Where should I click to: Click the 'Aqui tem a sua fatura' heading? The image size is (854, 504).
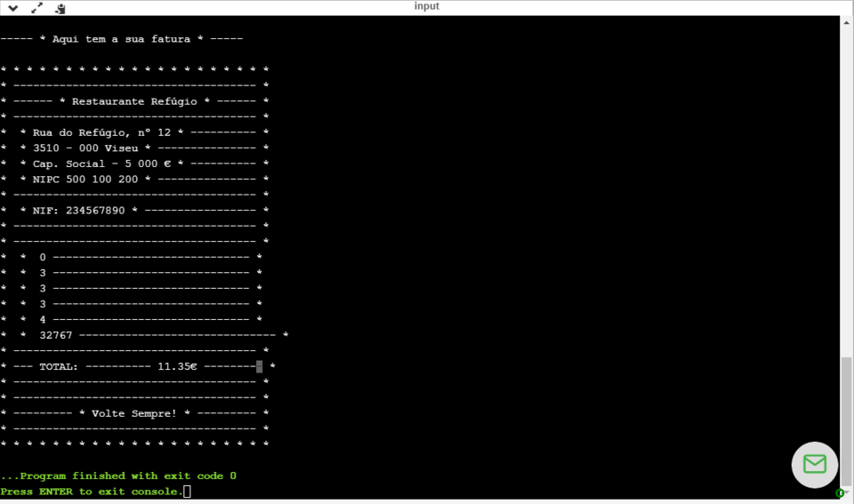[x=122, y=39]
